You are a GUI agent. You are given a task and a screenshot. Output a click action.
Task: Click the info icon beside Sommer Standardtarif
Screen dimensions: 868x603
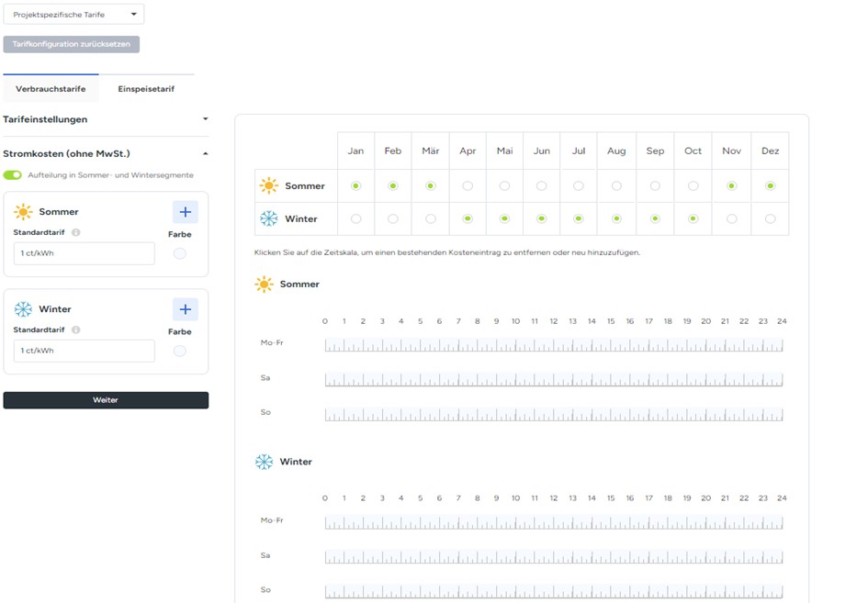tap(75, 232)
